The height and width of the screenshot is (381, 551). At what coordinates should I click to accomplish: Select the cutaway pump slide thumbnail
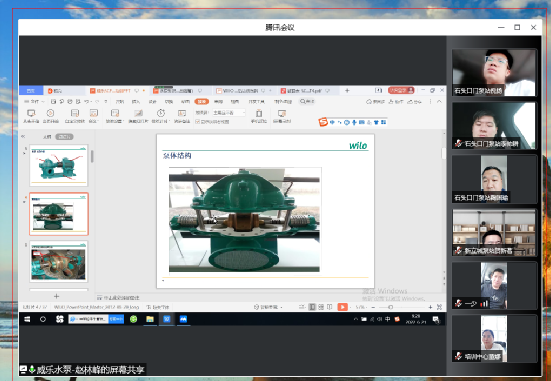(x=58, y=261)
